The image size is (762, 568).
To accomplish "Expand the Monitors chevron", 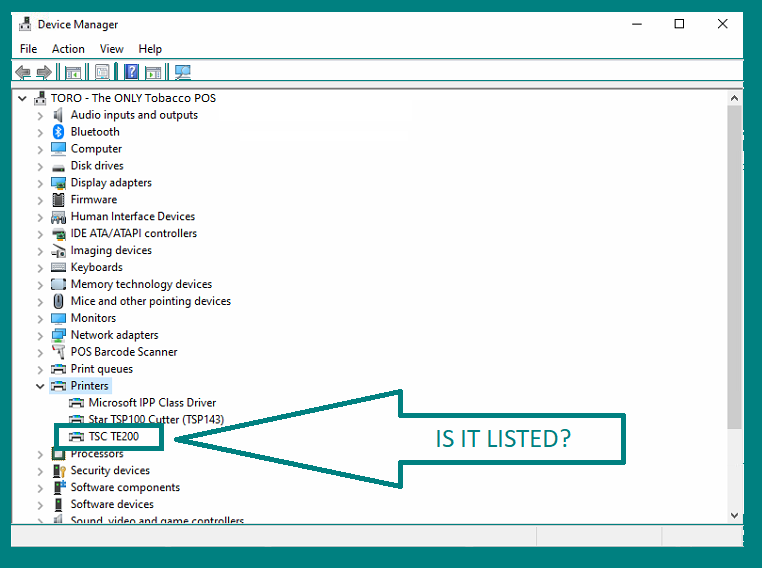I will pyautogui.click(x=40, y=319).
